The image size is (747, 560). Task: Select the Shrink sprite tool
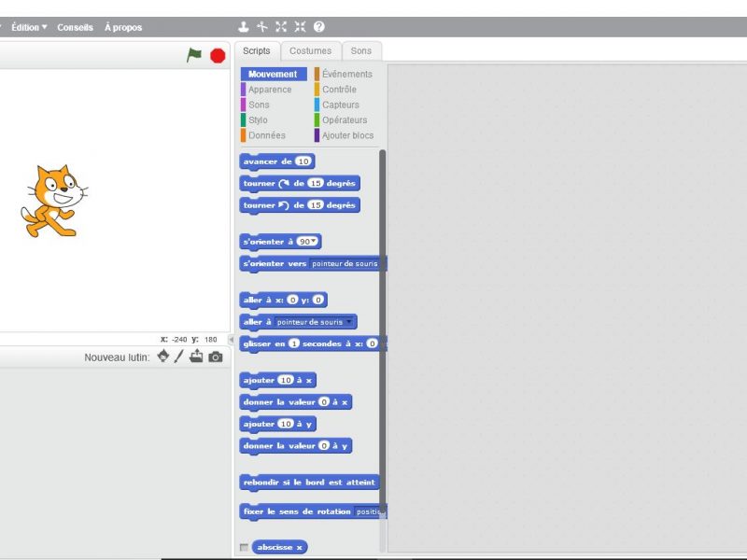(x=300, y=27)
